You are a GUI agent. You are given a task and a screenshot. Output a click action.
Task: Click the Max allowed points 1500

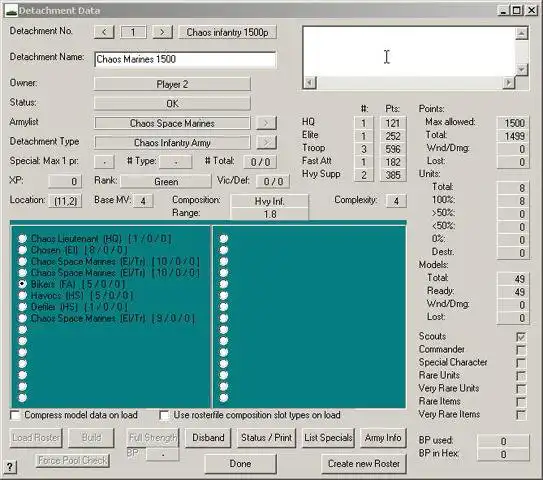click(513, 123)
